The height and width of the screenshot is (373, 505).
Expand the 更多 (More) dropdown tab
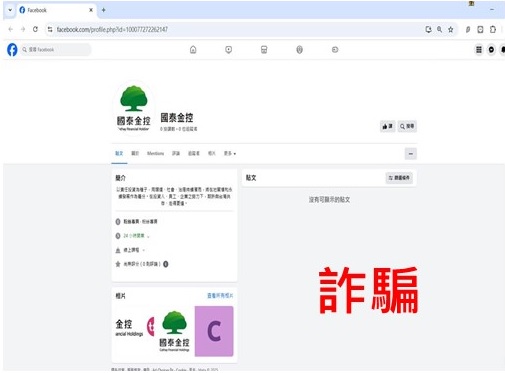230,153
